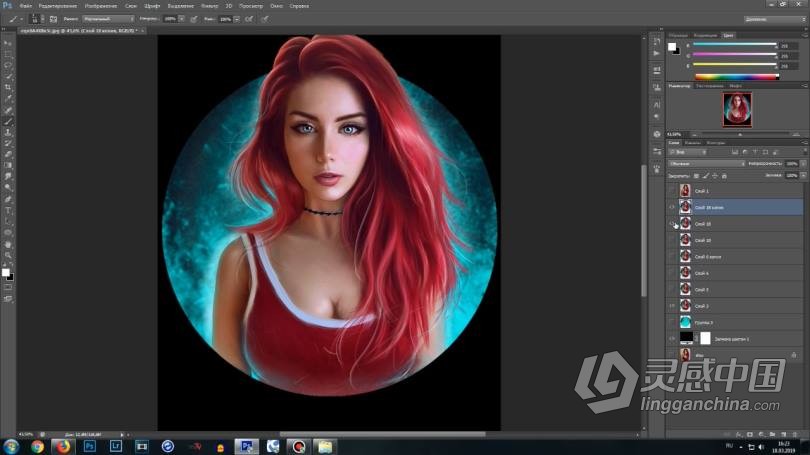Toggle eye of layer below selected one
This screenshot has height=455, width=810.
[672, 224]
